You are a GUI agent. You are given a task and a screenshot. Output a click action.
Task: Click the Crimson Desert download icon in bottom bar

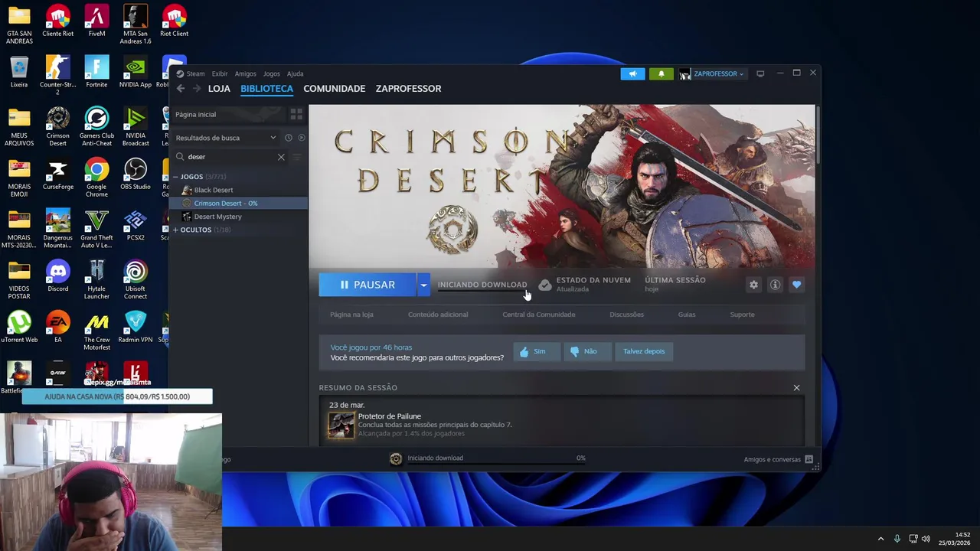tap(396, 459)
